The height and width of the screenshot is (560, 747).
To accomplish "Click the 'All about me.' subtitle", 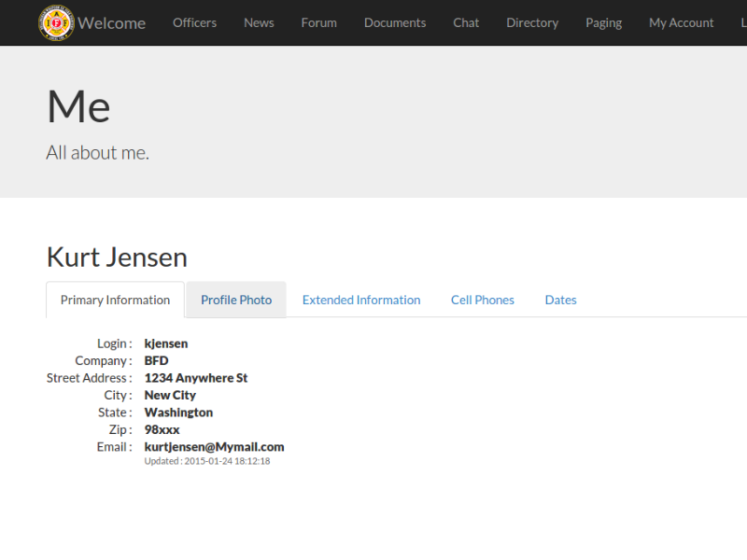I will pos(98,153).
